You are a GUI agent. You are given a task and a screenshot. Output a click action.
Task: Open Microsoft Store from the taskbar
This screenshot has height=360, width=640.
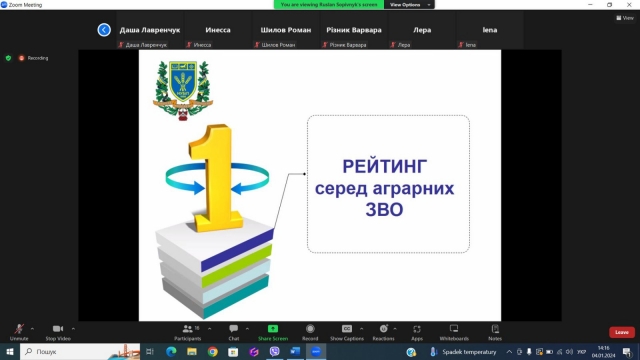(233, 351)
